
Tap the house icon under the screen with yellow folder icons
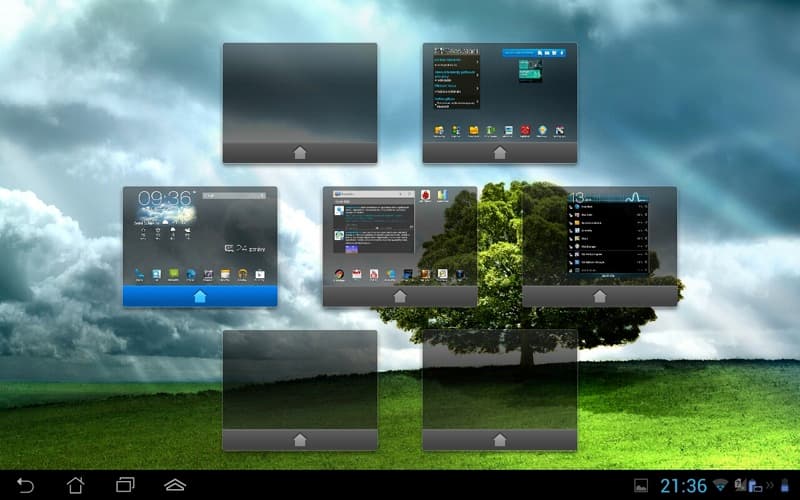[500, 153]
